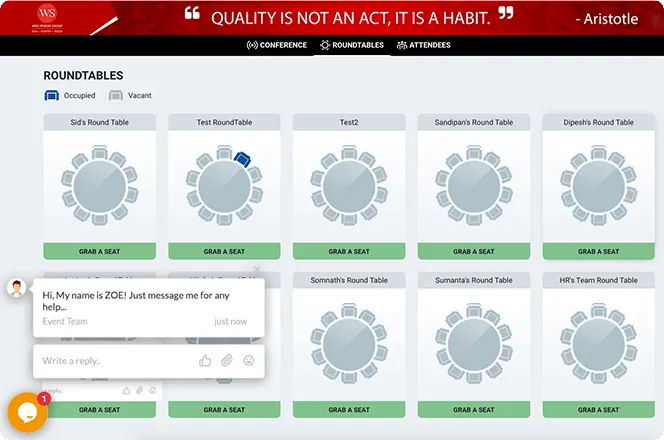The height and width of the screenshot is (440, 664).
Task: Grab a seat at the table behind chat launcher
Action: pyautogui.click(x=100, y=410)
